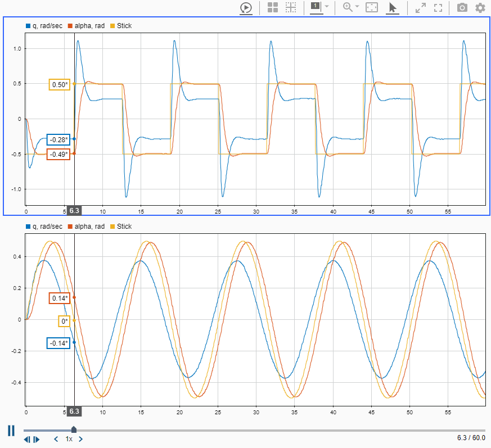Image resolution: width=491 pixels, height=448 pixels.
Task: Open the subplot grid layout icon
Action: 273,7
